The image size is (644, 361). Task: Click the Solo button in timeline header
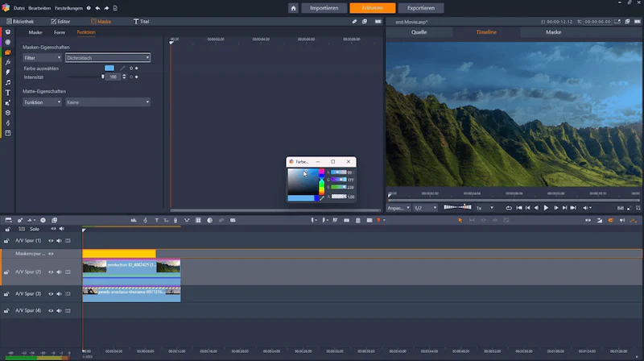pos(35,229)
